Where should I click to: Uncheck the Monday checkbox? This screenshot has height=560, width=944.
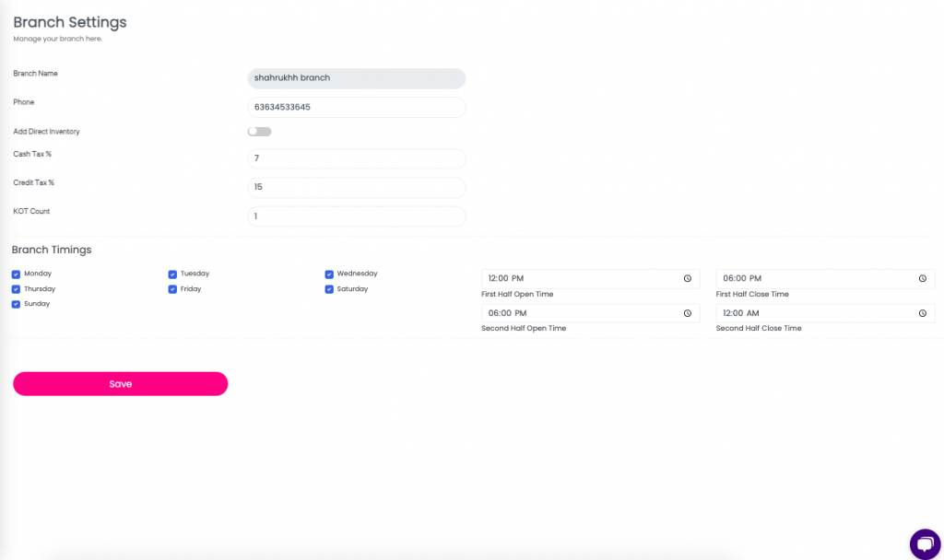(17, 274)
